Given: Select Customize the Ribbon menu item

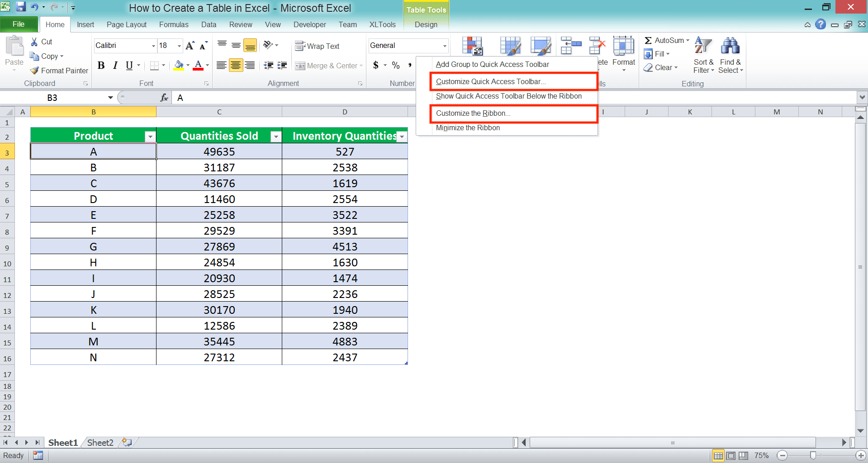Looking at the screenshot, I should point(513,113).
